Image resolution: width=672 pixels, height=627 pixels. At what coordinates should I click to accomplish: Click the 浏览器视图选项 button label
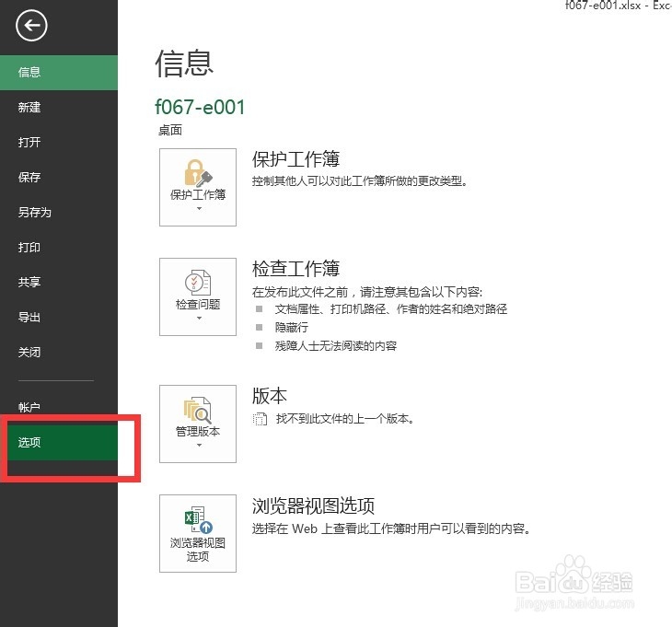[198, 550]
